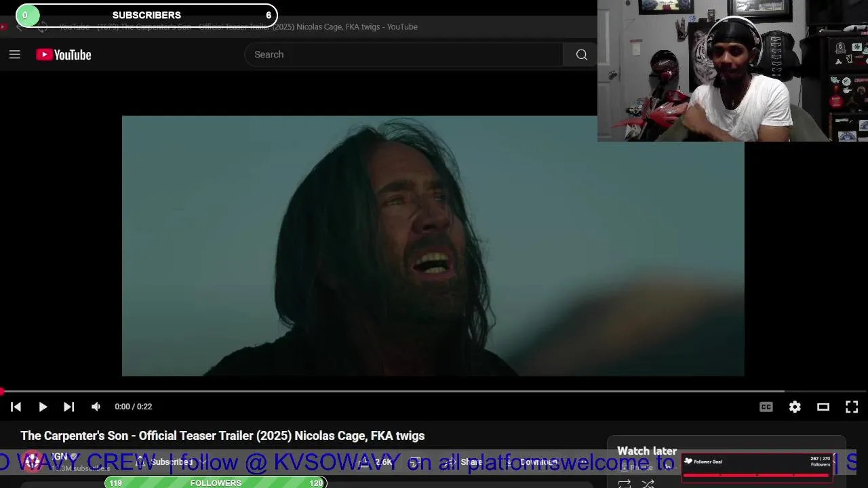Seek along the red video progress bar
The height and width of the screenshot is (488, 868).
(434, 392)
